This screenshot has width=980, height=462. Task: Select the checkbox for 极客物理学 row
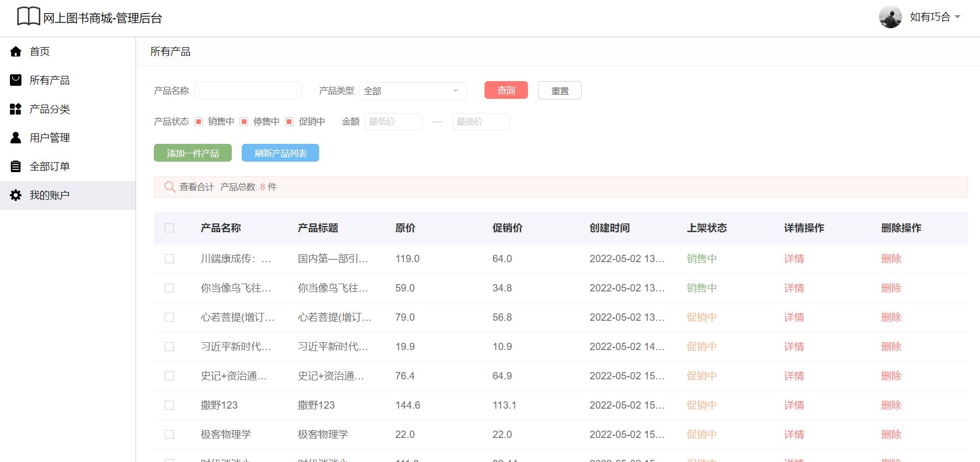169,434
